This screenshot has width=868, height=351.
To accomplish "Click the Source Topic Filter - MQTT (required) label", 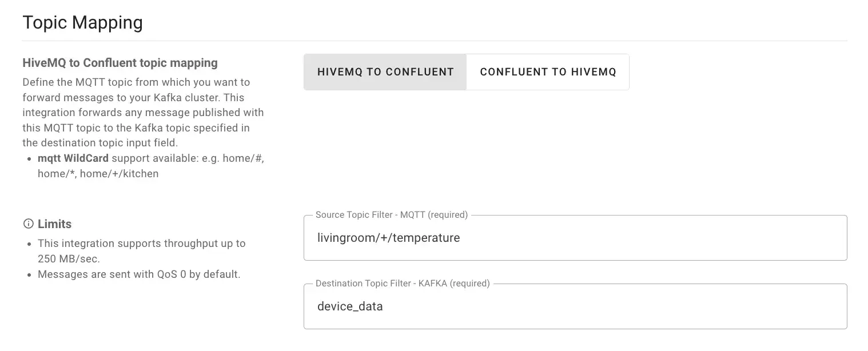I will pyautogui.click(x=392, y=215).
